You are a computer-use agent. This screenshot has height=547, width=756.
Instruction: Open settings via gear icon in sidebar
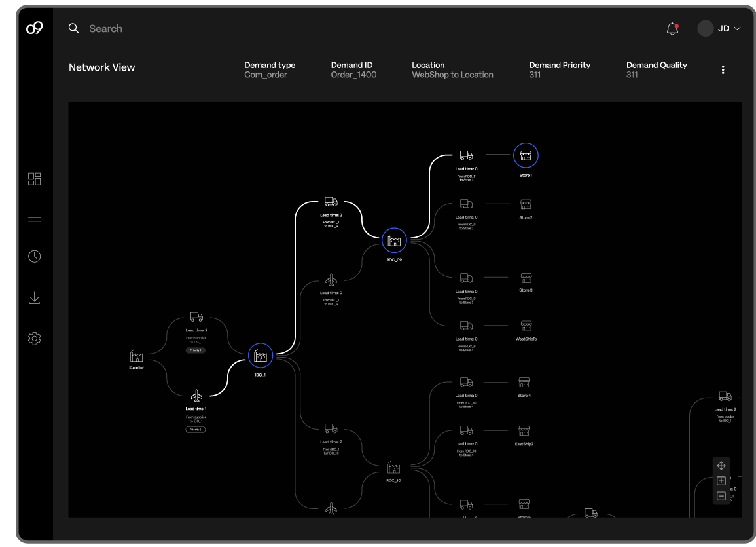[34, 338]
